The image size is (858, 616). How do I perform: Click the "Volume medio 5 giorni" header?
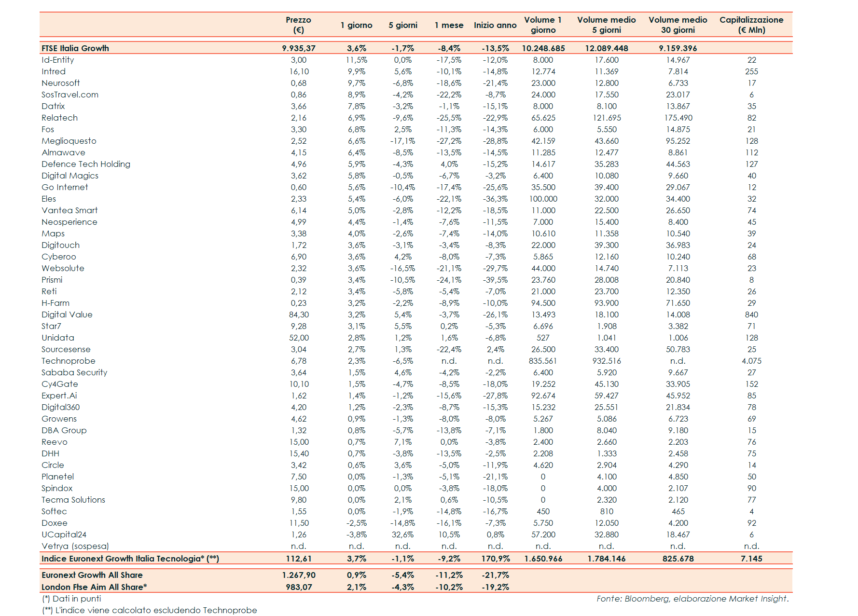click(x=607, y=25)
